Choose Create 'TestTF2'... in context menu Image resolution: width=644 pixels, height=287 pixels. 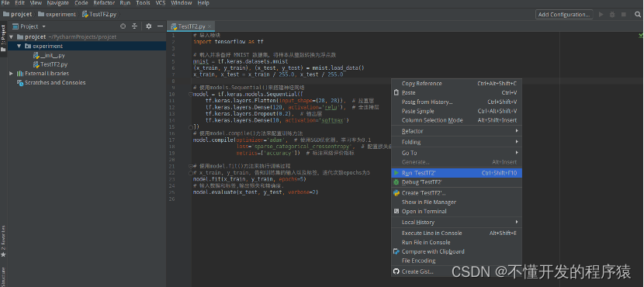point(457,193)
